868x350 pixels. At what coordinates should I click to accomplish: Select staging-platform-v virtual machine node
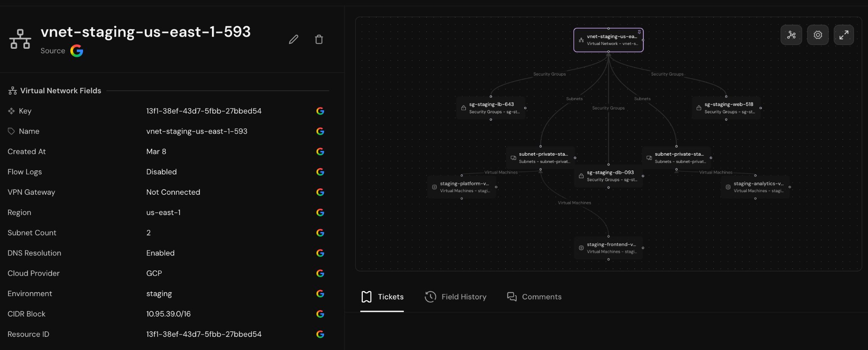462,187
